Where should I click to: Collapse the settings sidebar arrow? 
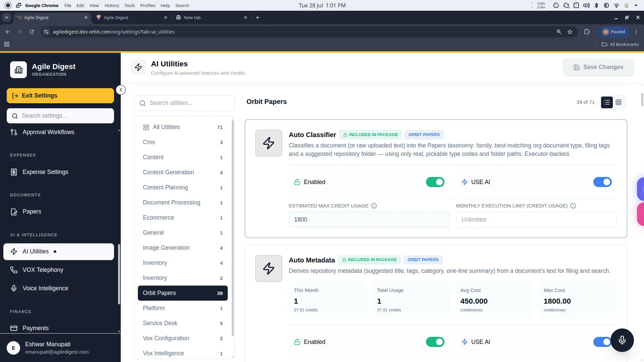(x=121, y=90)
